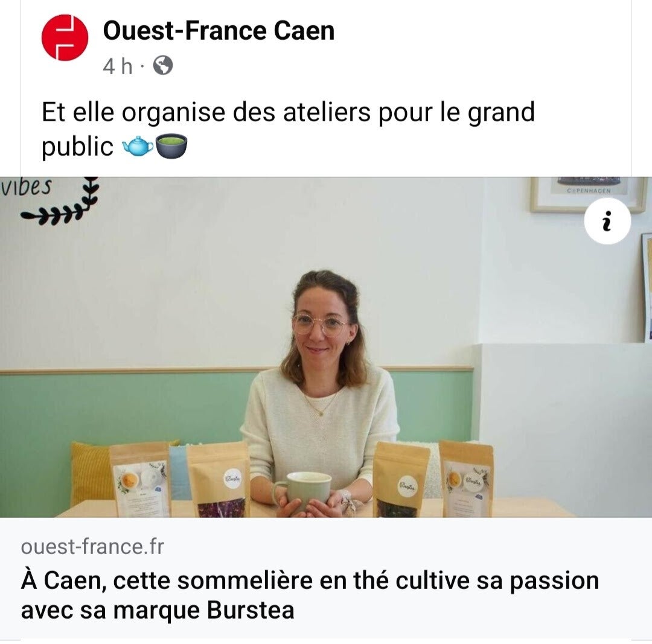The width and height of the screenshot is (652, 644).
Task: Click the "4 h" post timestamp
Action: click(118, 66)
